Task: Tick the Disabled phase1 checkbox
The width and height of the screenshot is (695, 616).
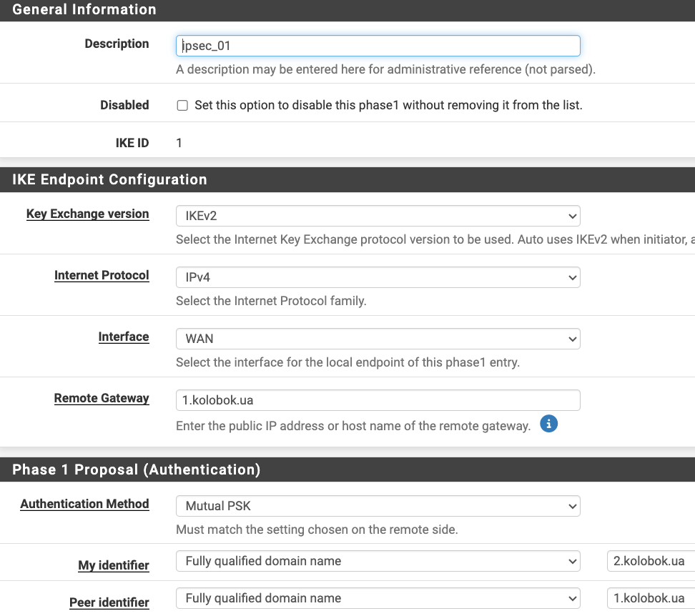Action: 182,105
